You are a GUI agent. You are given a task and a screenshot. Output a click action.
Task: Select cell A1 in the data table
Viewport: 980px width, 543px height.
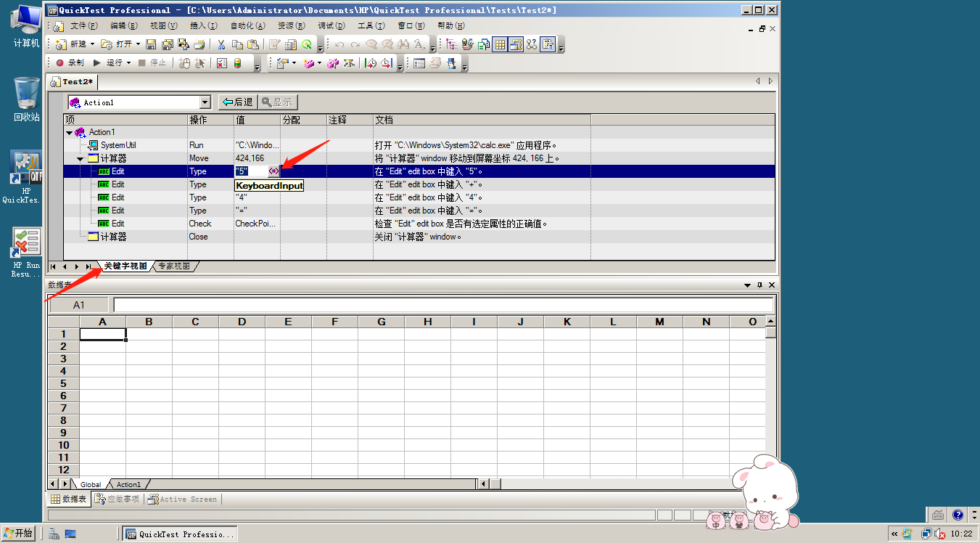click(x=102, y=334)
